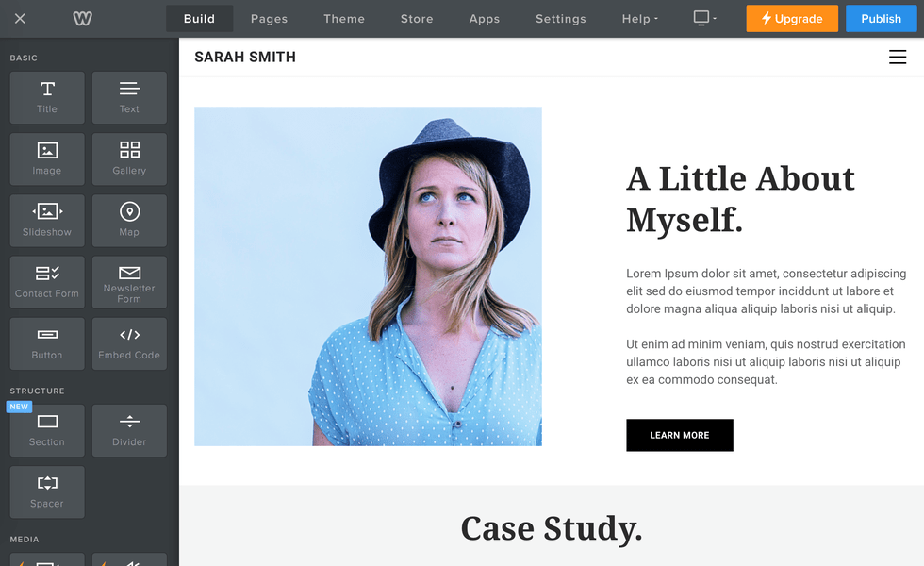The image size is (924, 566).
Task: Open the Help dropdown menu
Action: pos(640,19)
